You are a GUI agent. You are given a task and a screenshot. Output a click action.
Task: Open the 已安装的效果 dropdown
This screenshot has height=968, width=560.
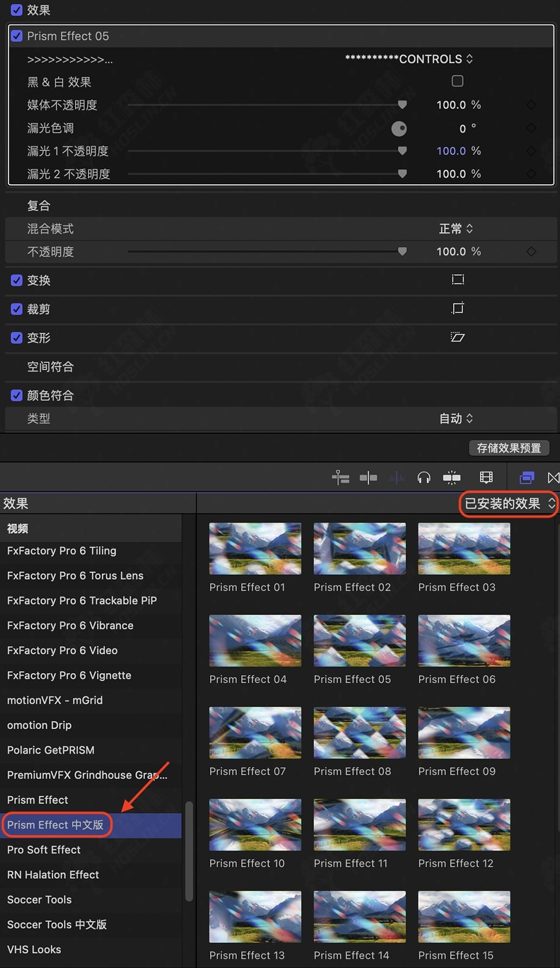tap(509, 504)
